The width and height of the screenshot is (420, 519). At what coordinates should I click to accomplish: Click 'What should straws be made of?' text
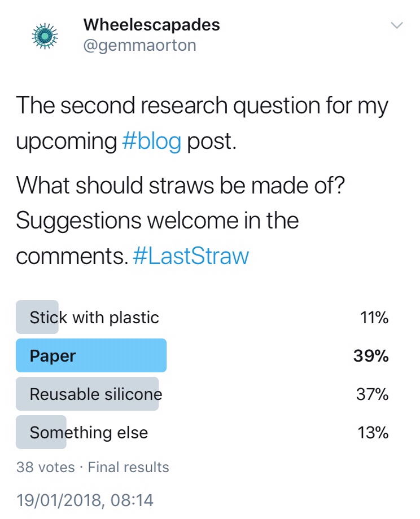tap(180, 186)
